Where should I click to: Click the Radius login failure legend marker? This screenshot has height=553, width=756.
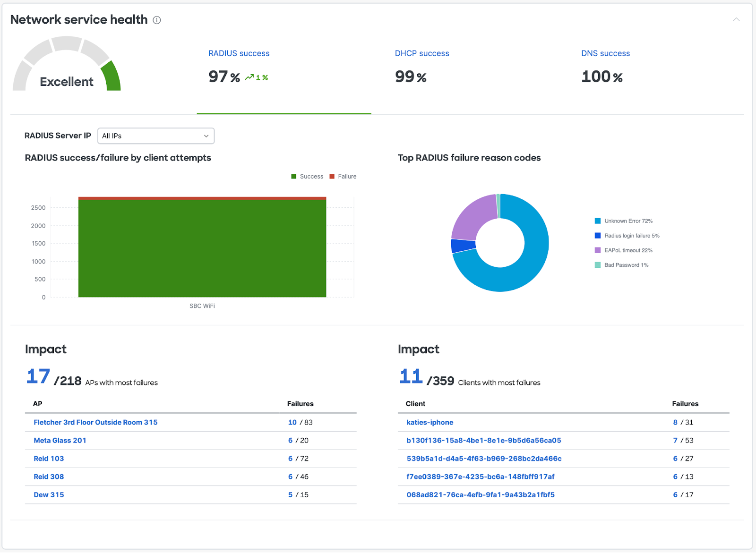[598, 235]
